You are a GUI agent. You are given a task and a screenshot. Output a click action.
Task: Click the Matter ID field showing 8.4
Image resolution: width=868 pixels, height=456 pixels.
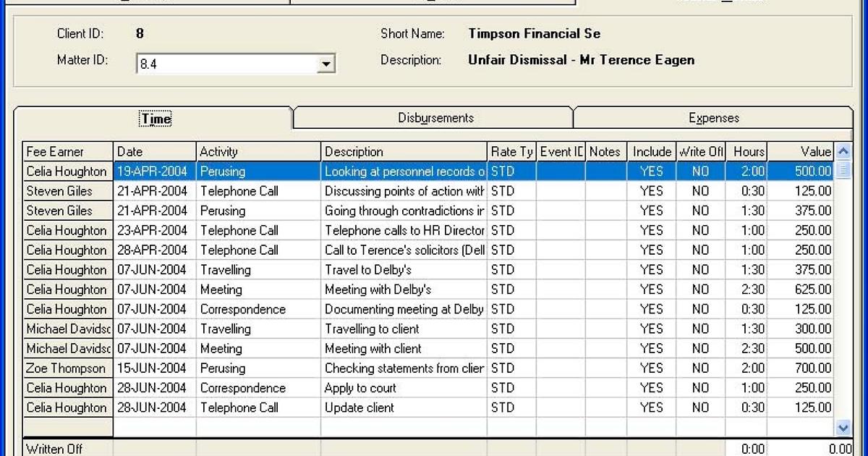(226, 64)
